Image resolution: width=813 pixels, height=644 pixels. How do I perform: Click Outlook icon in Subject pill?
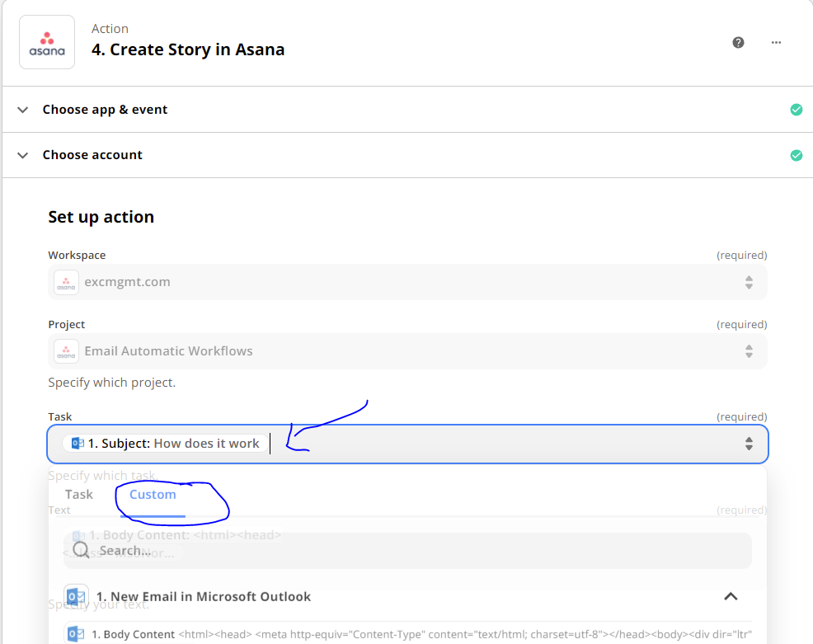[78, 444]
